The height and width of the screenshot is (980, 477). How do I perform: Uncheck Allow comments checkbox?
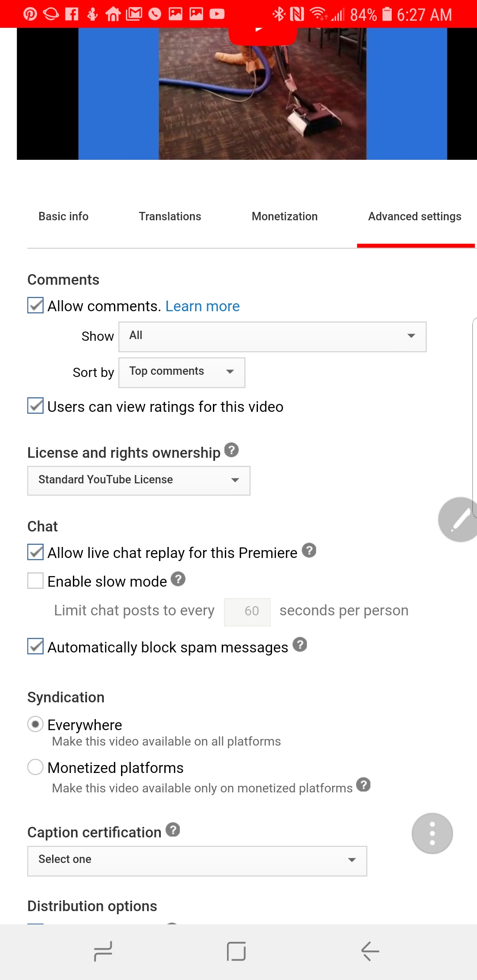click(x=35, y=305)
